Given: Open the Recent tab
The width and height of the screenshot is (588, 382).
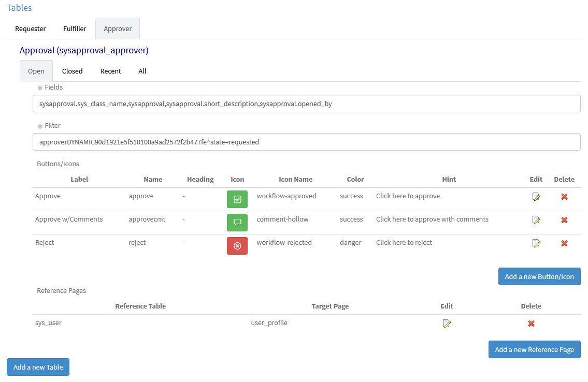Looking at the screenshot, I should coord(110,71).
